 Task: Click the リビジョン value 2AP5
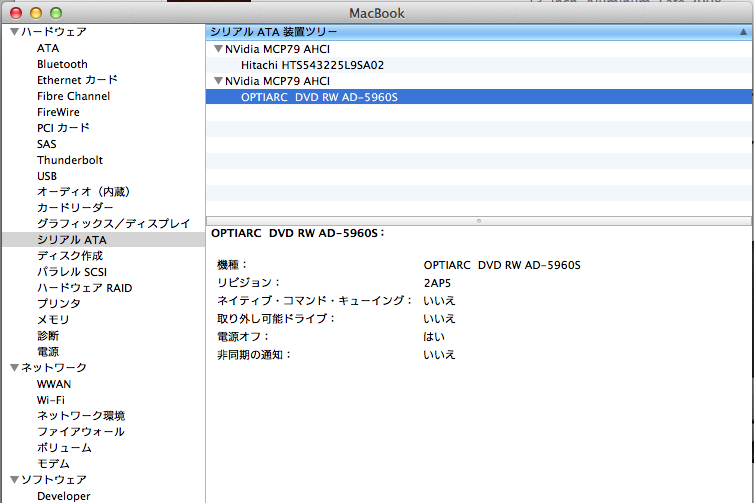tap(437, 283)
